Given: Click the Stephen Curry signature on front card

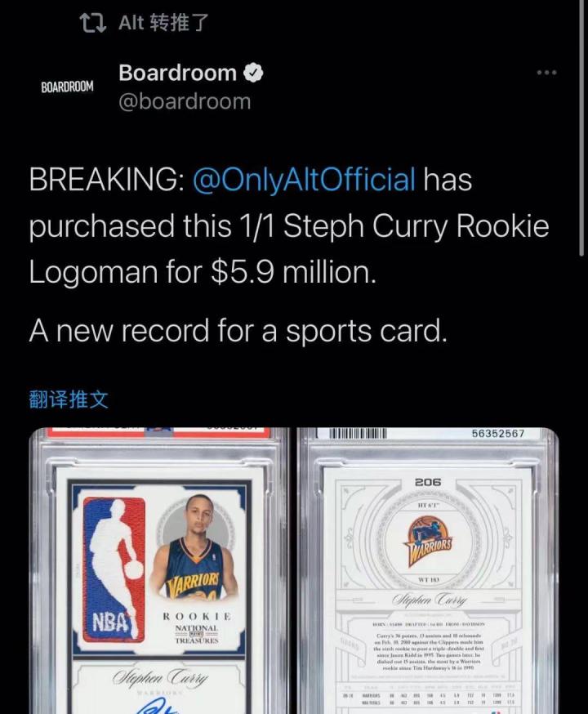Looking at the screenshot, I should coord(160,677).
